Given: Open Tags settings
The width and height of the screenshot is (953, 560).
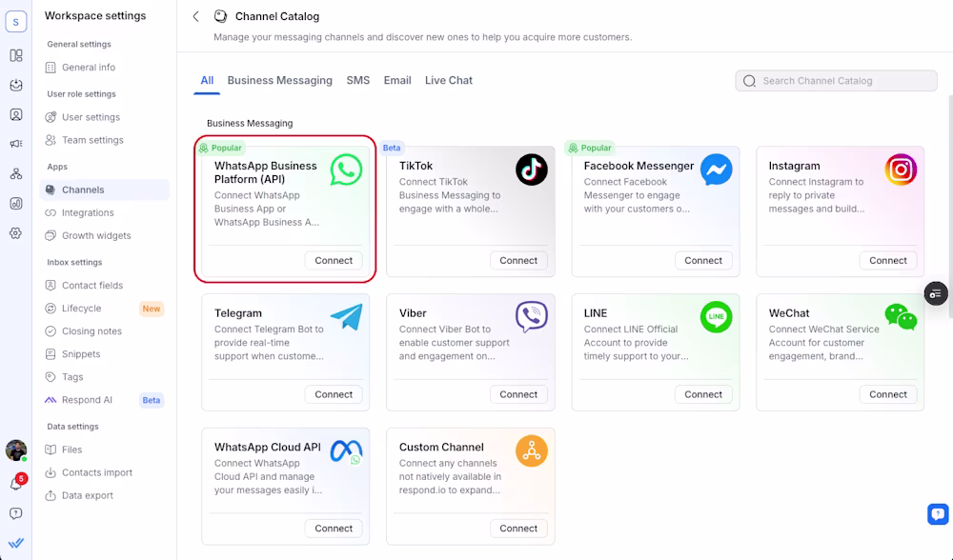Looking at the screenshot, I should (105, 377).
